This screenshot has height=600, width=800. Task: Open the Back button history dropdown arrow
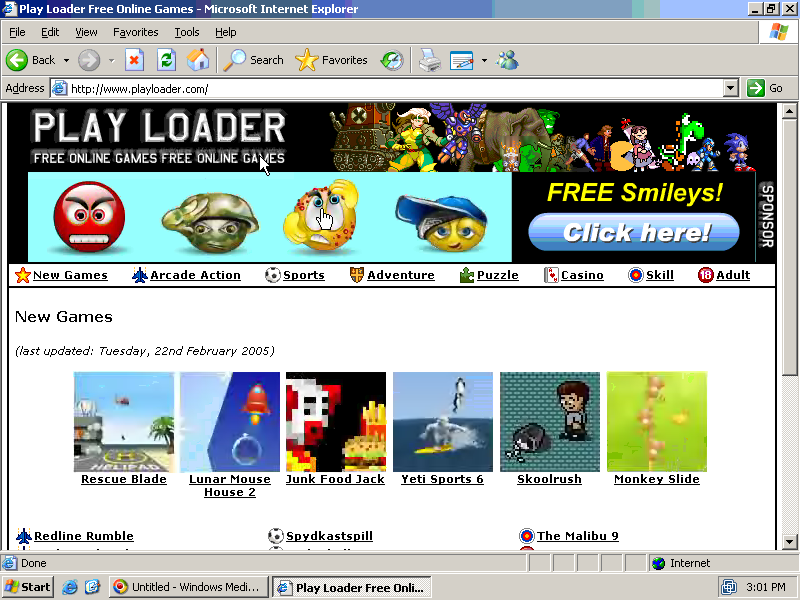point(66,60)
